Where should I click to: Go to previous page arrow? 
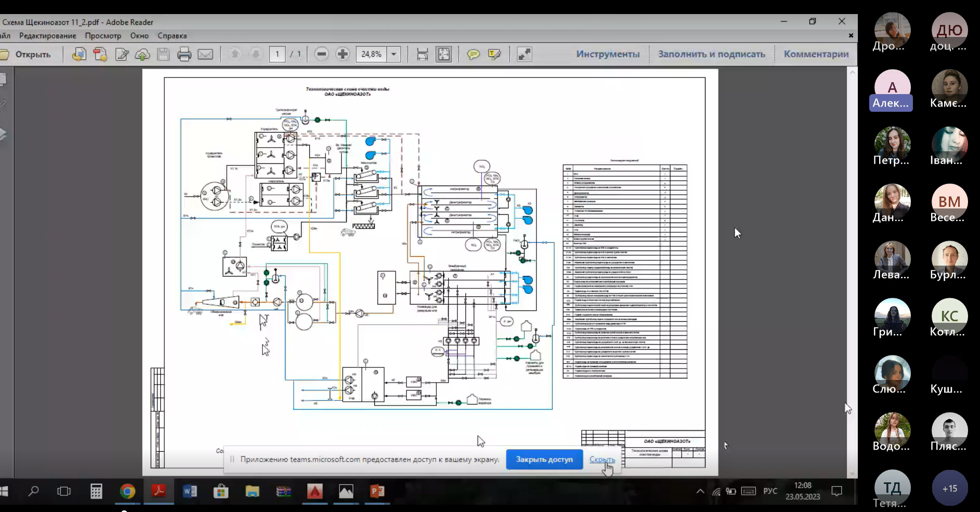(x=235, y=54)
